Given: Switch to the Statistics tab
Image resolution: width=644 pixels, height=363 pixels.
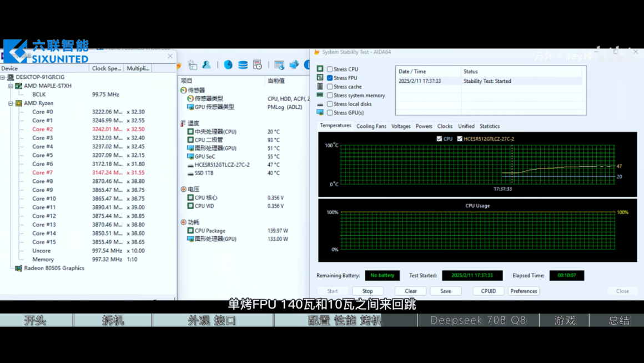Looking at the screenshot, I should 490,126.
